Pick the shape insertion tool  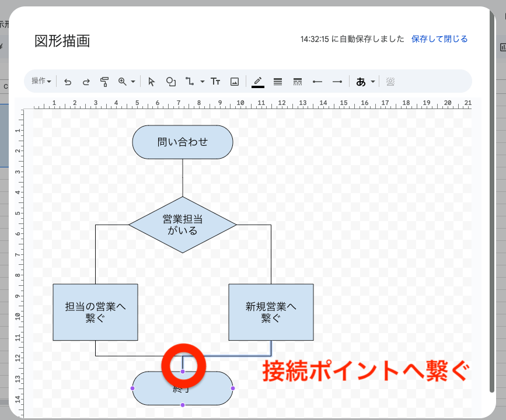170,81
